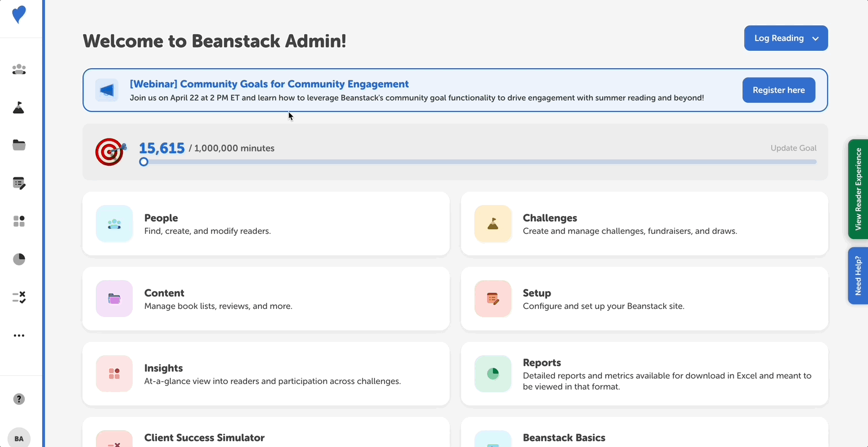Open the Client Success Simulator checklist icon
Screen dimensions: 868x447
19,297
